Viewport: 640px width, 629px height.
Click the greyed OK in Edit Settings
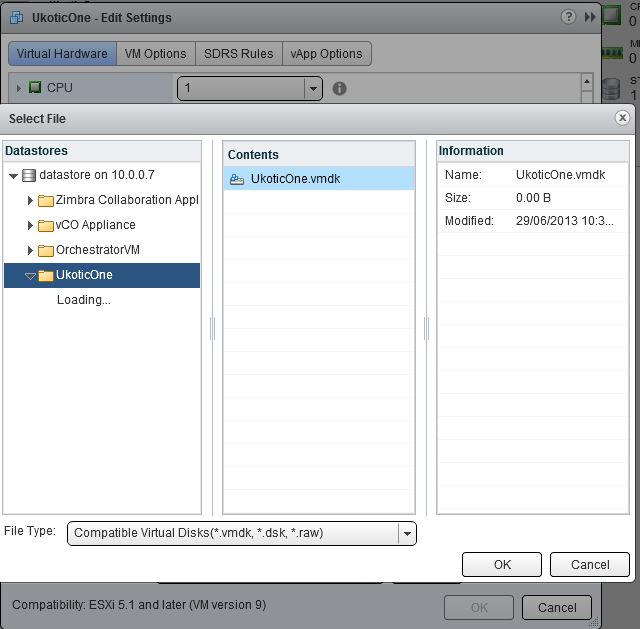pos(479,607)
